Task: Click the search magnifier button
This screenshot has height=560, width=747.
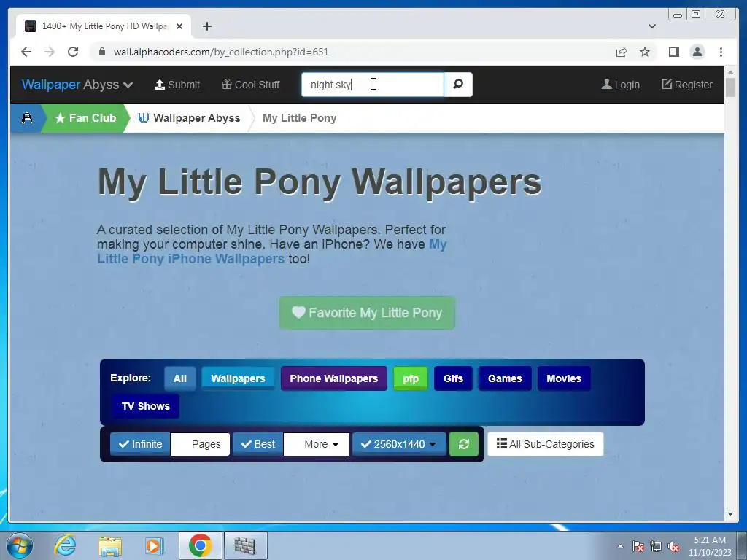Action: 458,85
